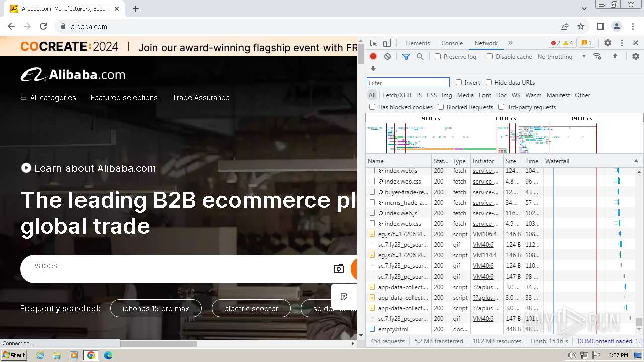This screenshot has width=644, height=362.
Task: Filter requests by Img type
Action: [446, 95]
